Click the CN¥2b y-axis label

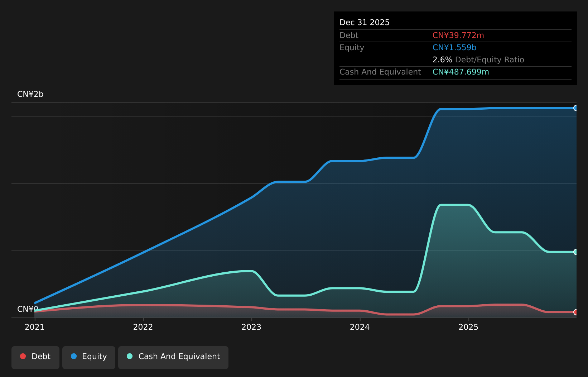pos(30,94)
